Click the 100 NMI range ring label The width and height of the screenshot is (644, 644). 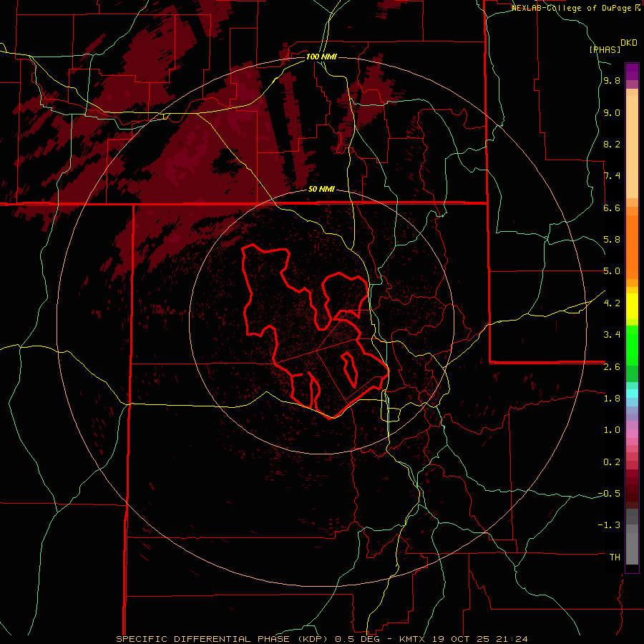coord(321,57)
